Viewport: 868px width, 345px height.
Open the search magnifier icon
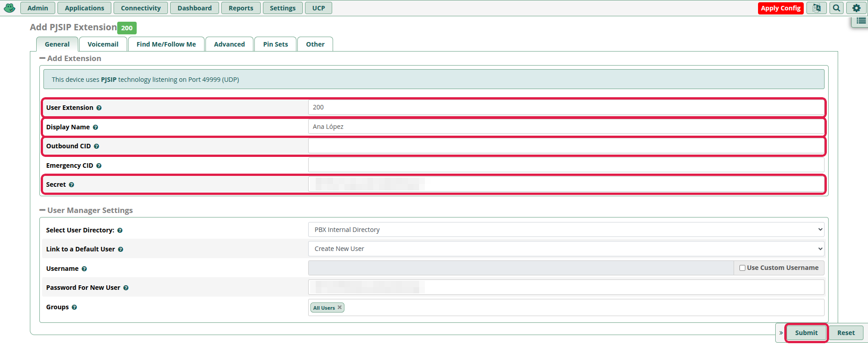click(837, 8)
